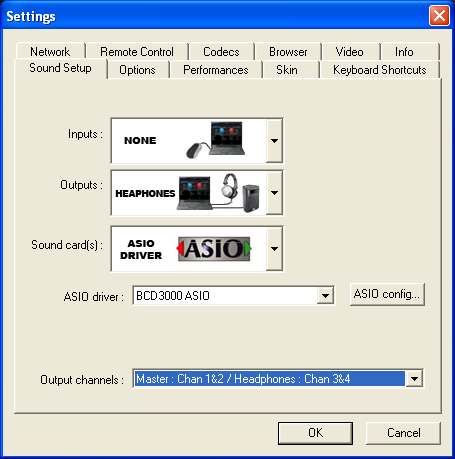Open the Browser tab

pyautogui.click(x=288, y=52)
